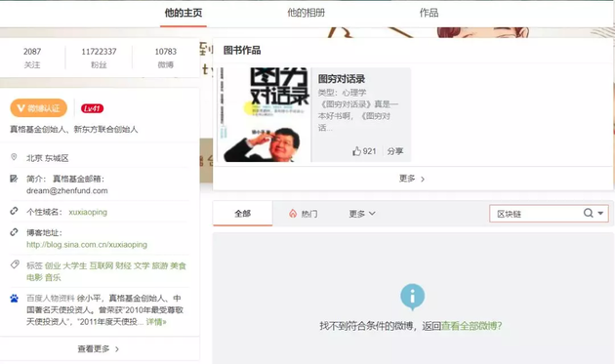
Task: Click the flame icon on the 热门 tab
Action: (293, 214)
